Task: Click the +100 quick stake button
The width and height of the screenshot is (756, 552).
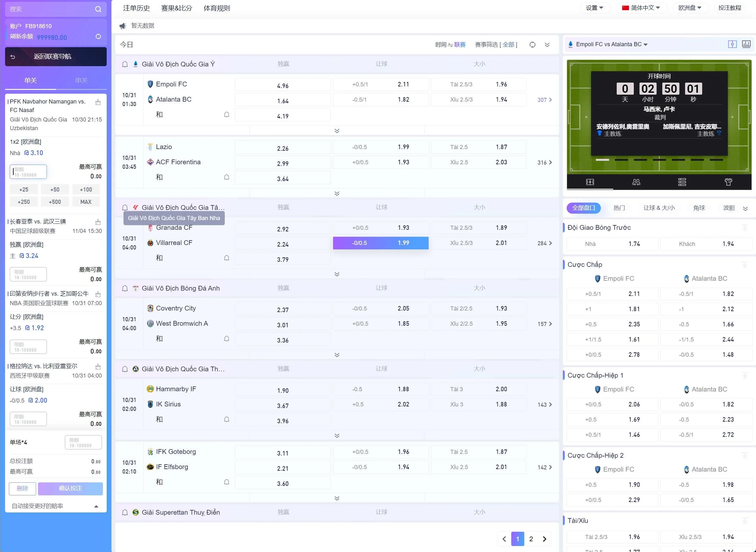Action: pos(86,190)
